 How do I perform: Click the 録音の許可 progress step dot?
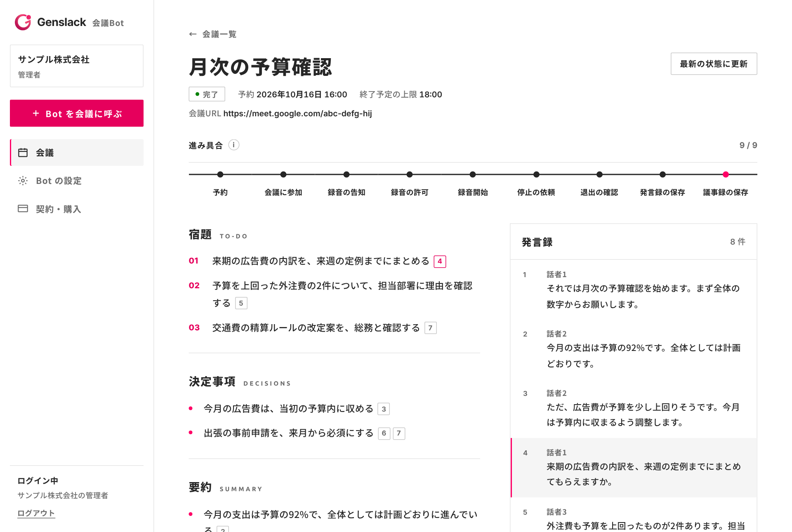[x=410, y=174]
